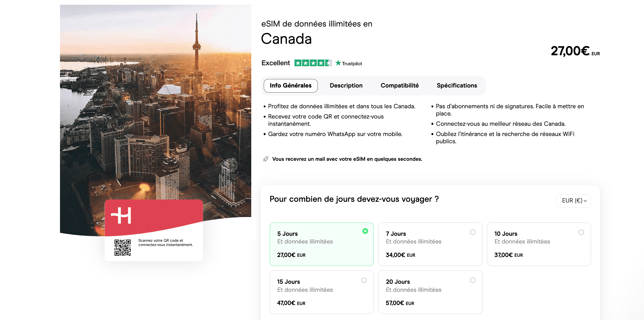Click 'Pour combien de jours devez-vous voyager ?'

click(x=354, y=199)
